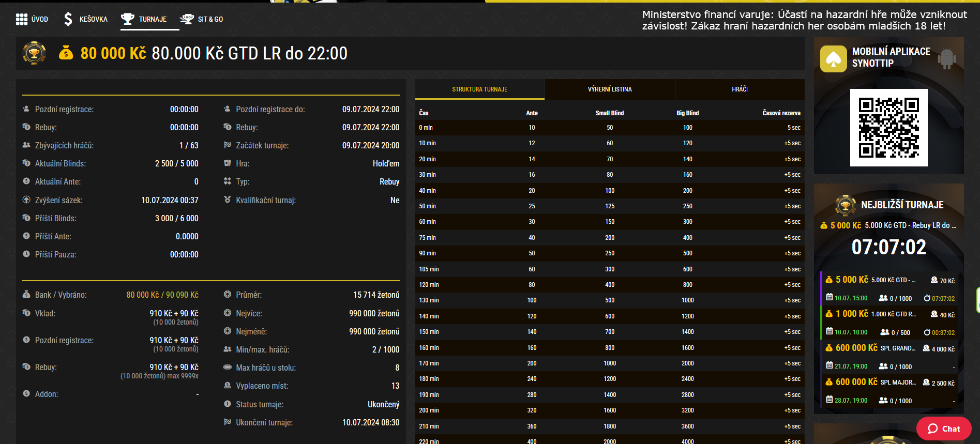
Task: Click the Úvod grid icon
Action: 22,20
